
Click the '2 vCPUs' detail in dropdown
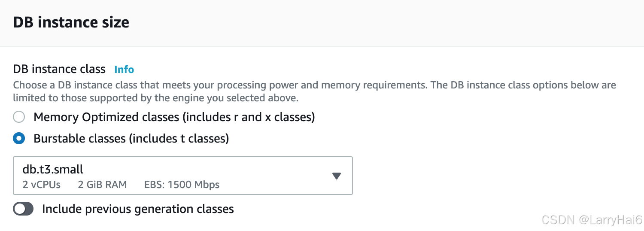point(41,185)
